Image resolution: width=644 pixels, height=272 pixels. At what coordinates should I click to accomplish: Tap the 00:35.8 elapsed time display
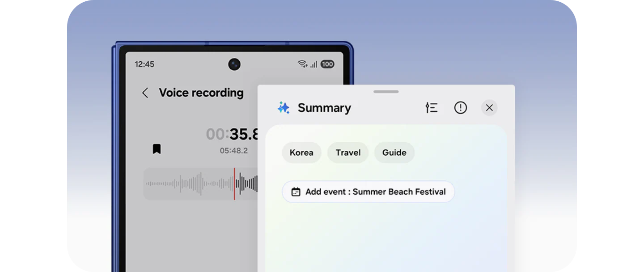coord(233,134)
